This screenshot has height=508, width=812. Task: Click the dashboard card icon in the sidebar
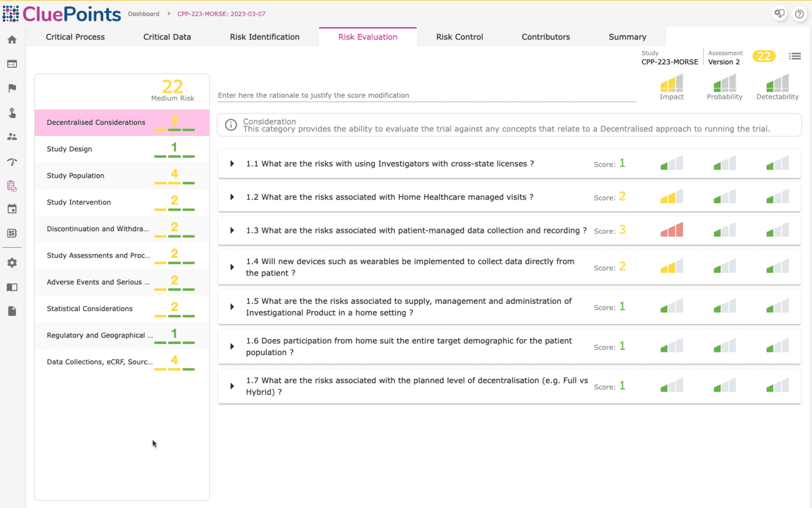point(12,63)
